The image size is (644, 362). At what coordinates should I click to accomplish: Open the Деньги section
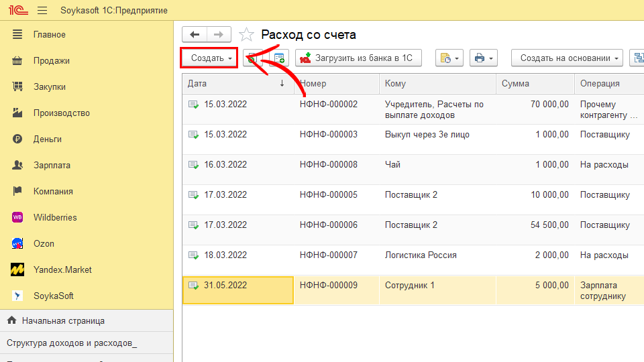pyautogui.click(x=47, y=139)
